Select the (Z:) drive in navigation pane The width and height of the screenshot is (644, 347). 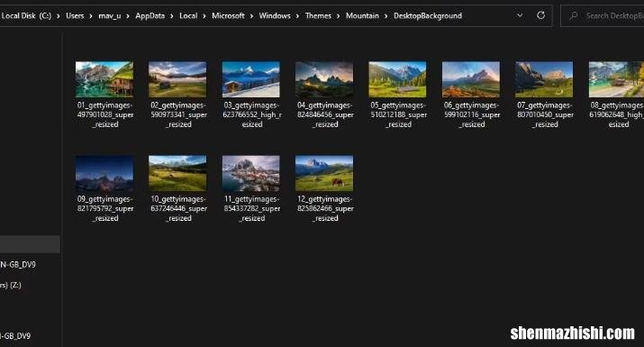11,285
